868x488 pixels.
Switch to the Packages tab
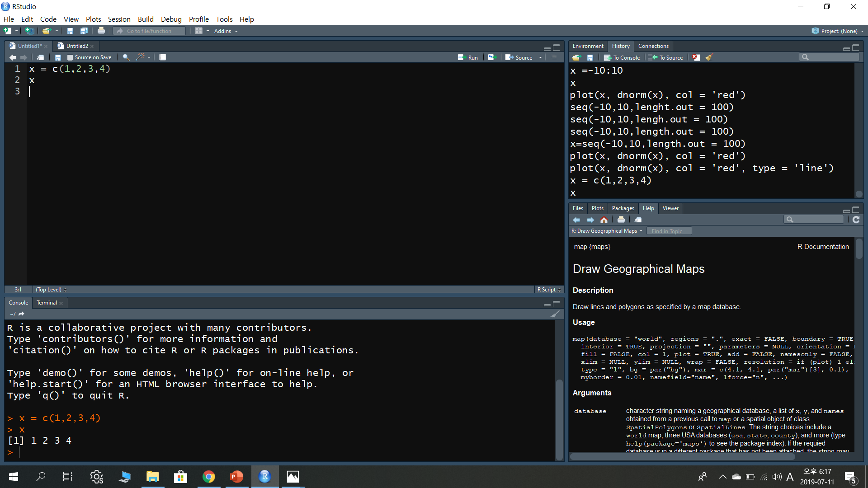623,208
